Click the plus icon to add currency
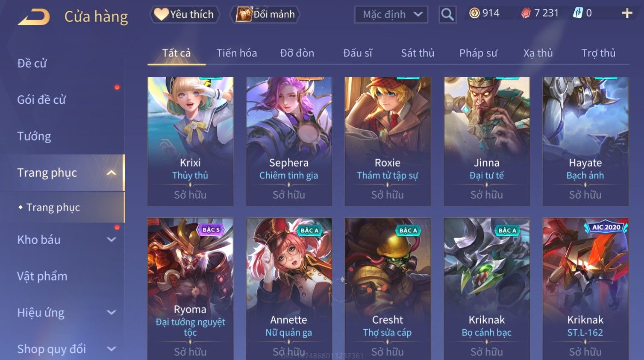644x360 pixels. click(627, 13)
